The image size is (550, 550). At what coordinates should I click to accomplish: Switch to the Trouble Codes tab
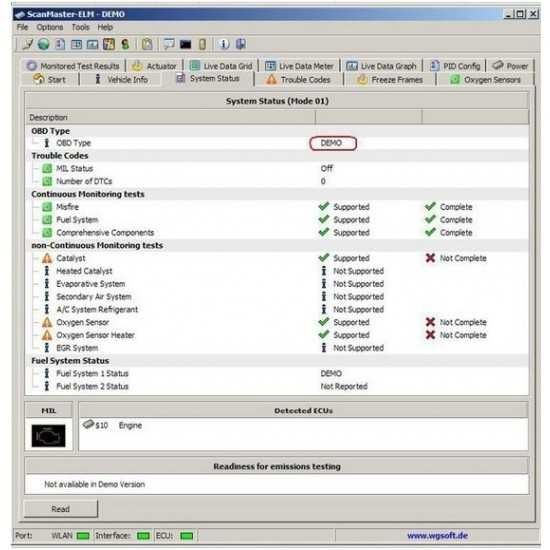(299, 80)
